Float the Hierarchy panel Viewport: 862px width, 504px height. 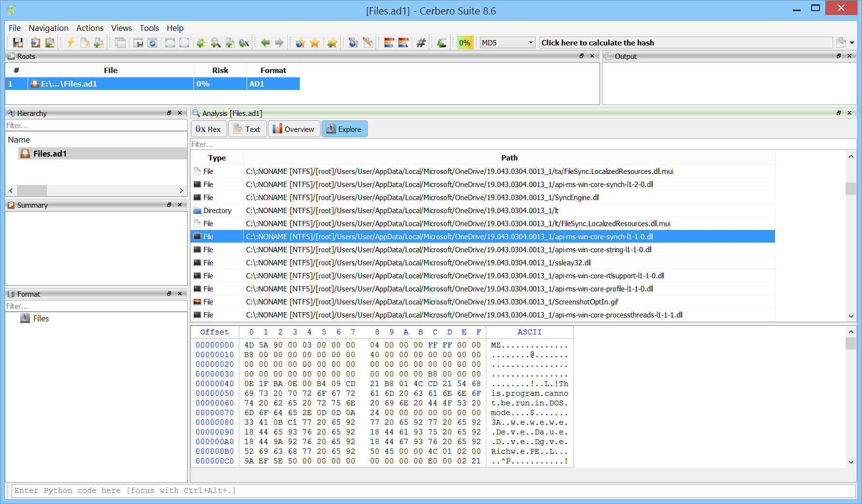click(x=169, y=113)
